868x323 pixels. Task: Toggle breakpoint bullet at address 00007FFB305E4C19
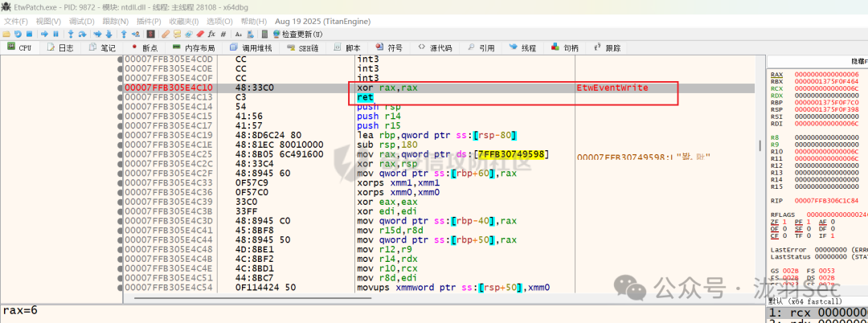[x=120, y=135]
